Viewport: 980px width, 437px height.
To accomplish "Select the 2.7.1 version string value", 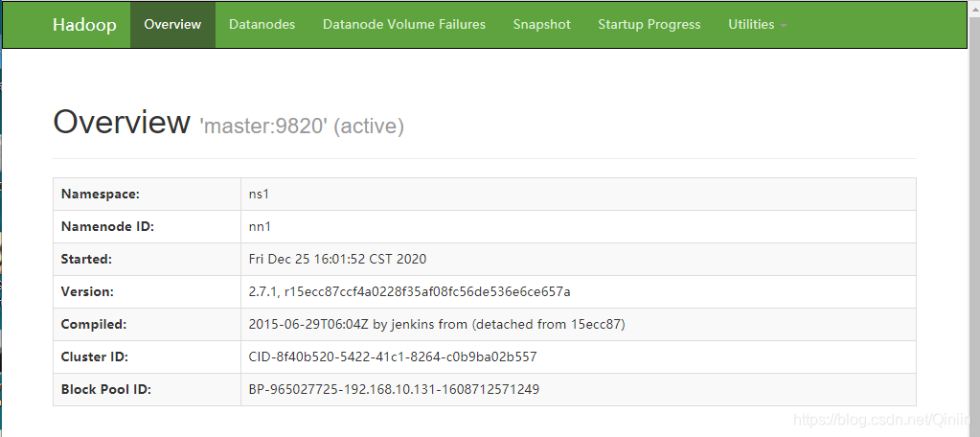I will click(409, 291).
